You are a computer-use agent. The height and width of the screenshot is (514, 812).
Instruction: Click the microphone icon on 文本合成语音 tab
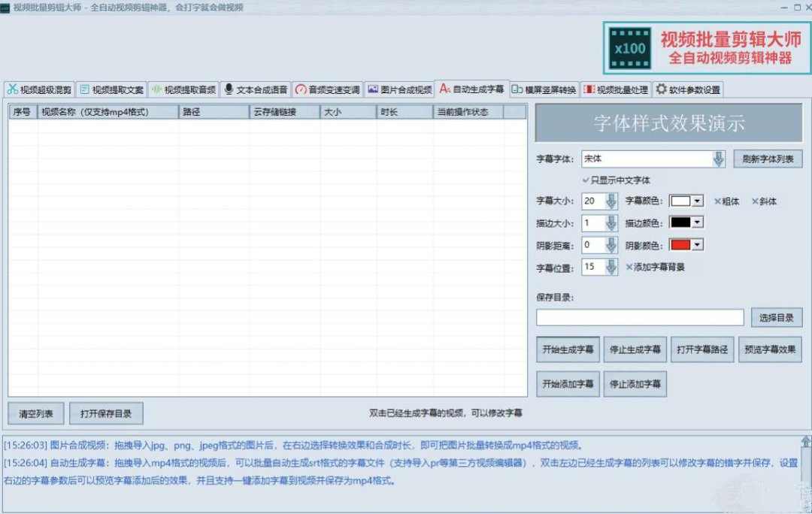[229, 89]
